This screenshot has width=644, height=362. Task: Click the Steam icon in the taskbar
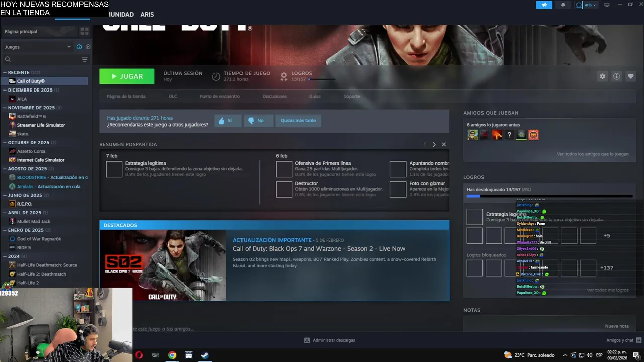pos(205,355)
